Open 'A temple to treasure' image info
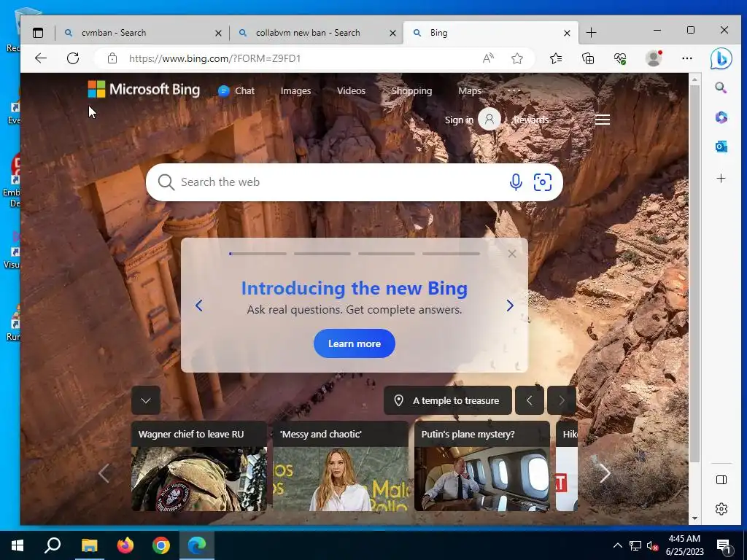The width and height of the screenshot is (747, 560). pyautogui.click(x=447, y=400)
